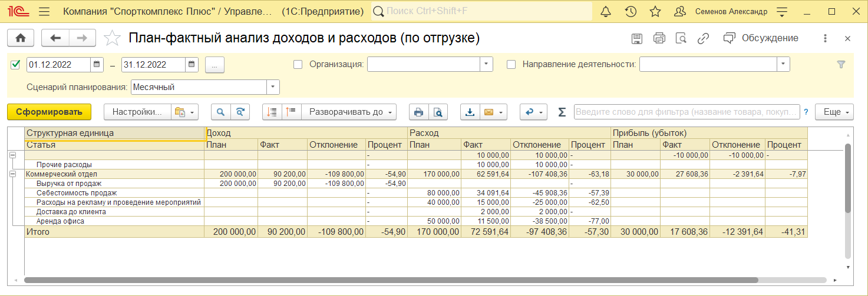
Task: Open Сценарий планирования dropdown
Action: 273,87
